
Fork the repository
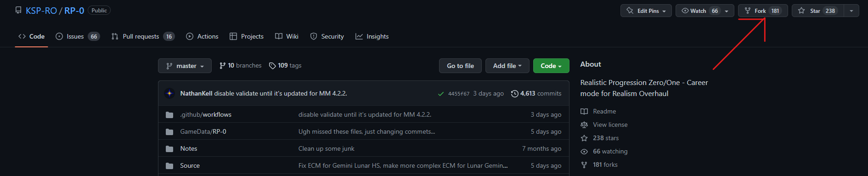[763, 11]
